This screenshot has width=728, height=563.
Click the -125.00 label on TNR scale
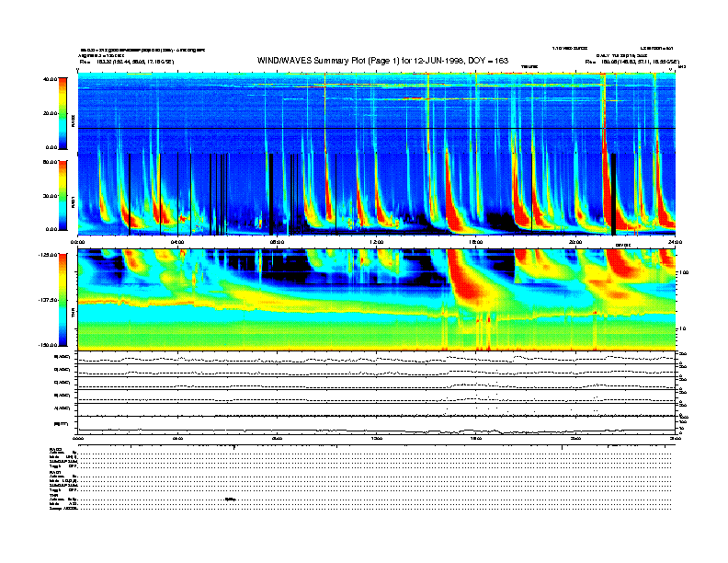coord(48,255)
